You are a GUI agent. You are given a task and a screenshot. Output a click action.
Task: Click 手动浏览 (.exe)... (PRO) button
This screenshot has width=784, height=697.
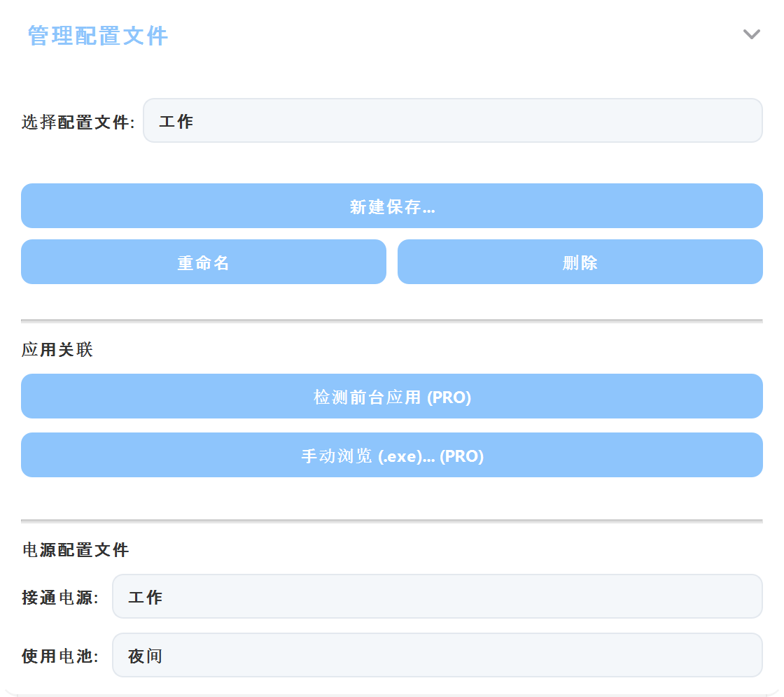pyautogui.click(x=391, y=455)
